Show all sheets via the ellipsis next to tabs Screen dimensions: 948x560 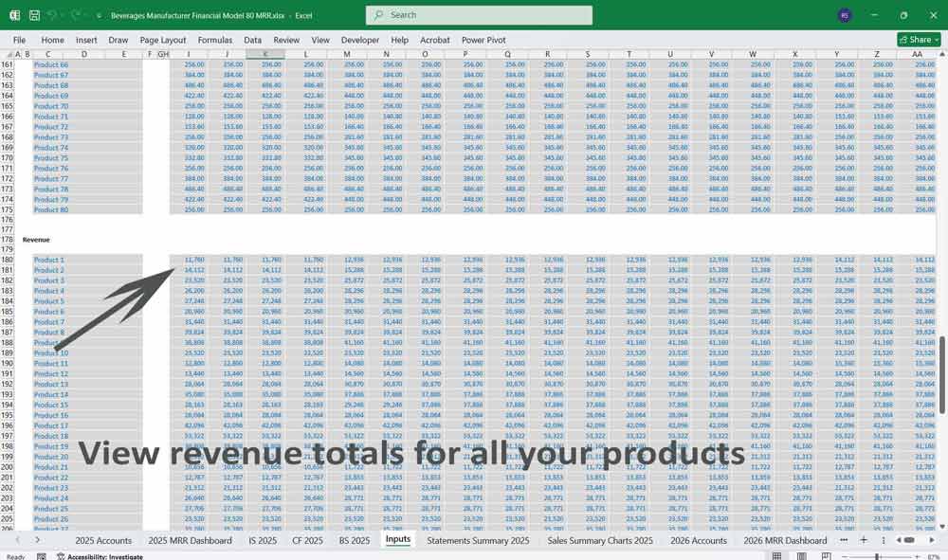pos(843,540)
